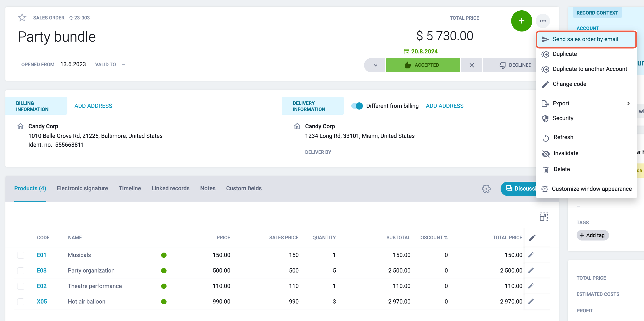Select Invalidate menu option
The height and width of the screenshot is (321, 644).
586,153
